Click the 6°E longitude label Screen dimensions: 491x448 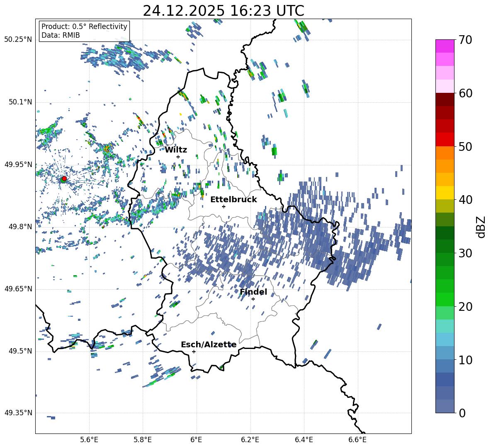(197, 440)
